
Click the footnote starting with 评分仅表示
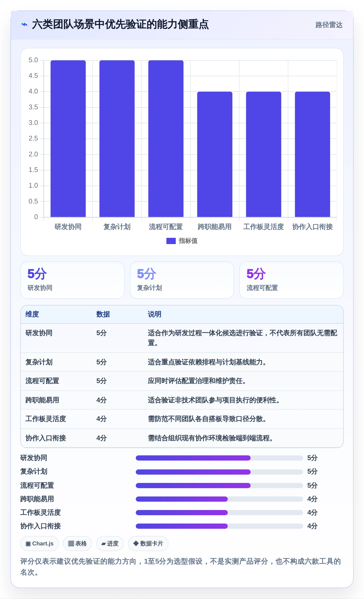pyautogui.click(x=180, y=567)
